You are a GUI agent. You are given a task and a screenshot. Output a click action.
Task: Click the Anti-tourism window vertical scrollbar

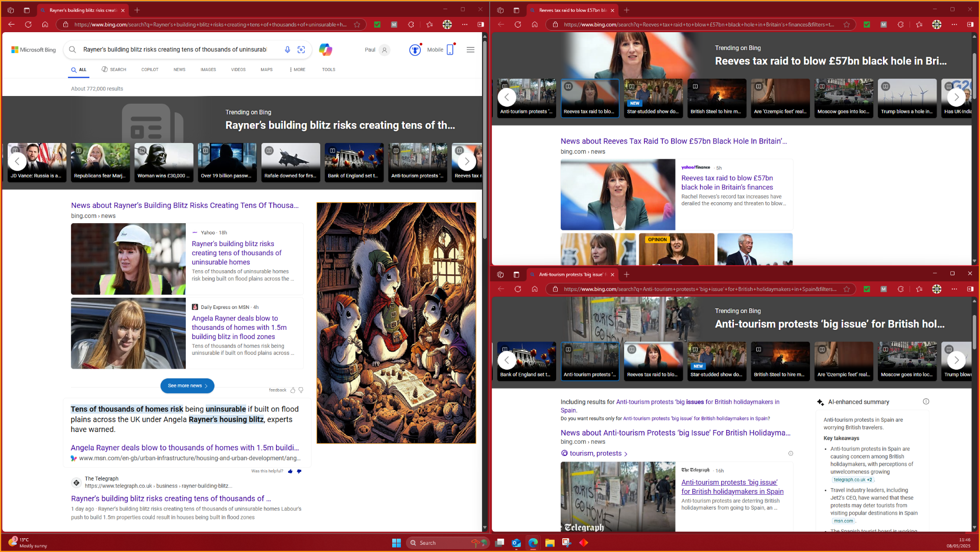[x=974, y=332]
